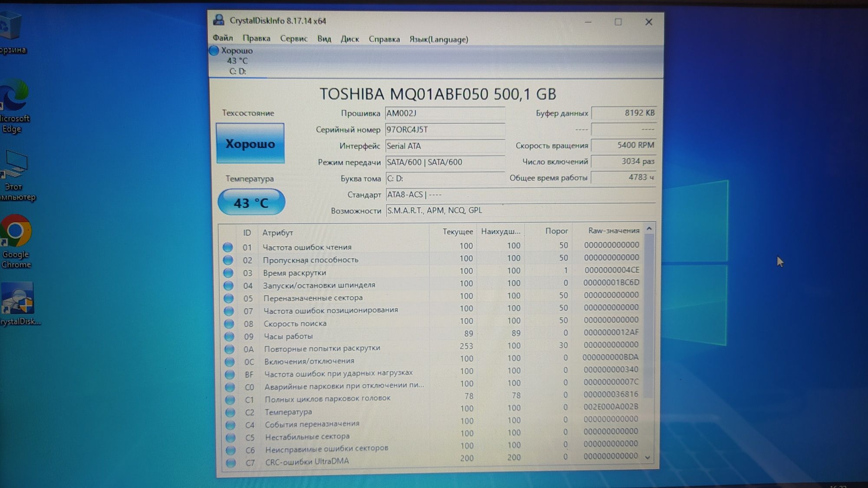Click the Прошивка field AM002J
The width and height of the screenshot is (868, 488).
445,113
